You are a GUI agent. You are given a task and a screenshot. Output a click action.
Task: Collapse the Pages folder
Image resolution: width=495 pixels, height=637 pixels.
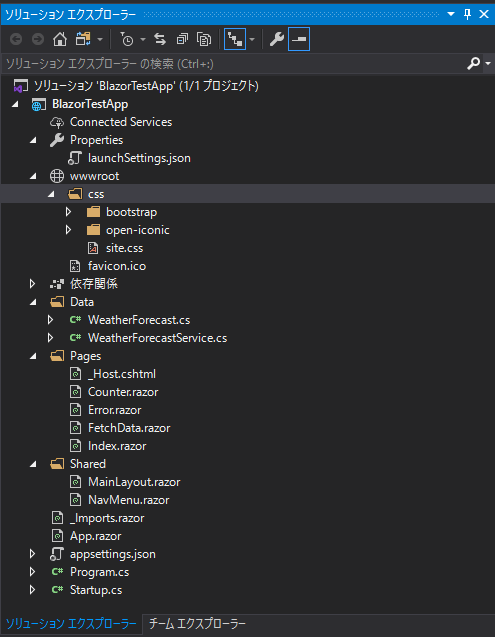tap(33, 356)
